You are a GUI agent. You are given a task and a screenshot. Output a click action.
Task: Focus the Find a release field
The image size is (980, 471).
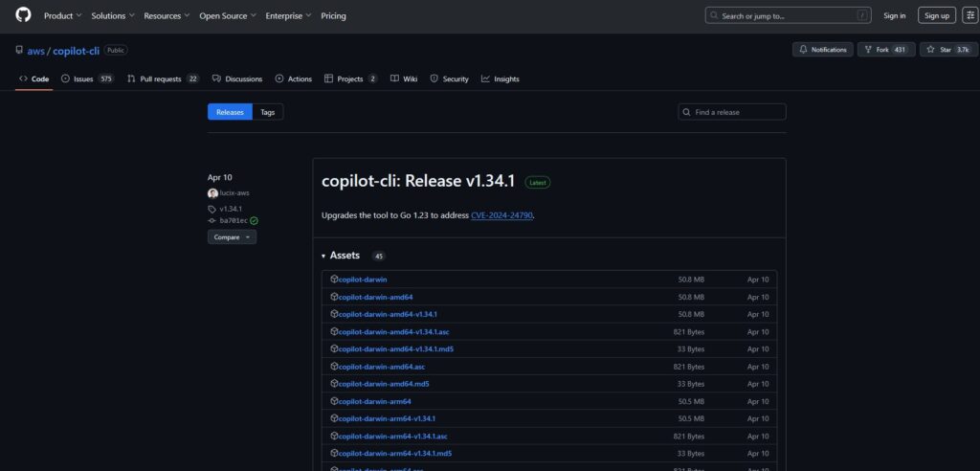tap(732, 112)
